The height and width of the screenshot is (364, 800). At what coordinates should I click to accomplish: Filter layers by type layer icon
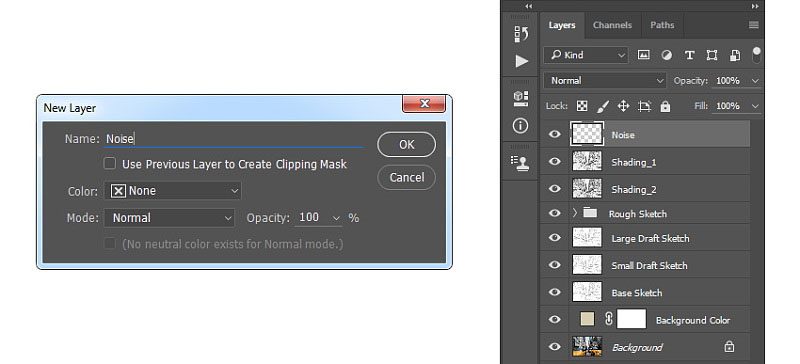coord(689,55)
